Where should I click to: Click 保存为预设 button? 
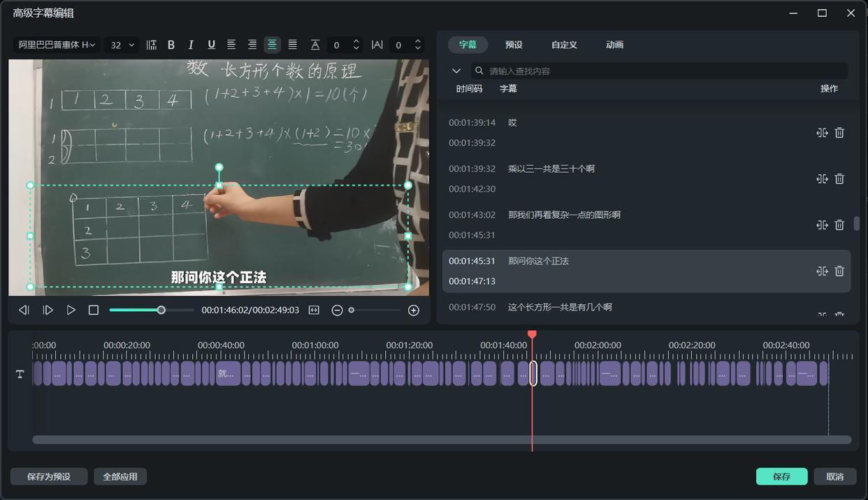click(49, 476)
